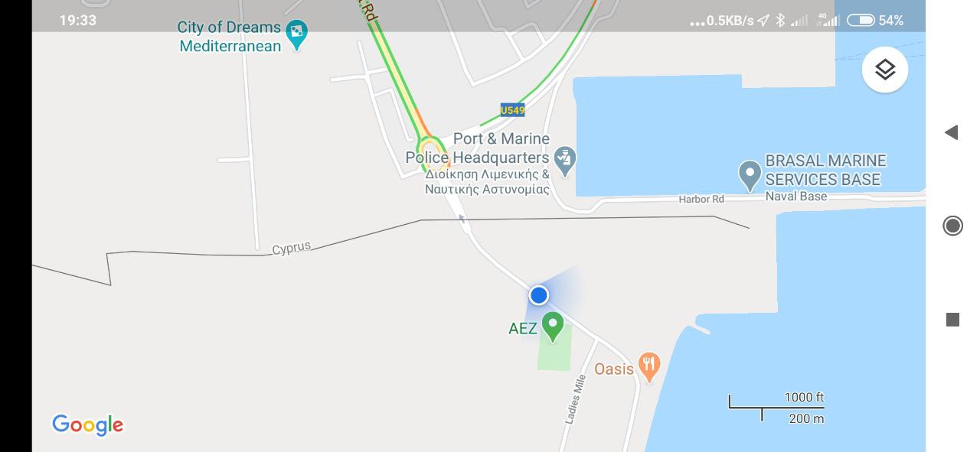Tap the BRASAL MARINE SERVICES BASE label
Screen dimensions: 980x452
[x=825, y=170]
